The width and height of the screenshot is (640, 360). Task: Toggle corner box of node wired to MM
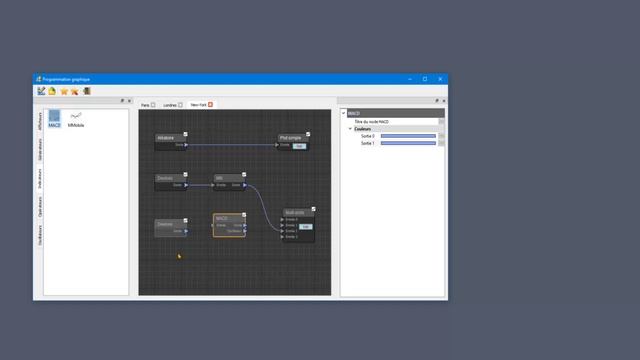tap(185, 174)
